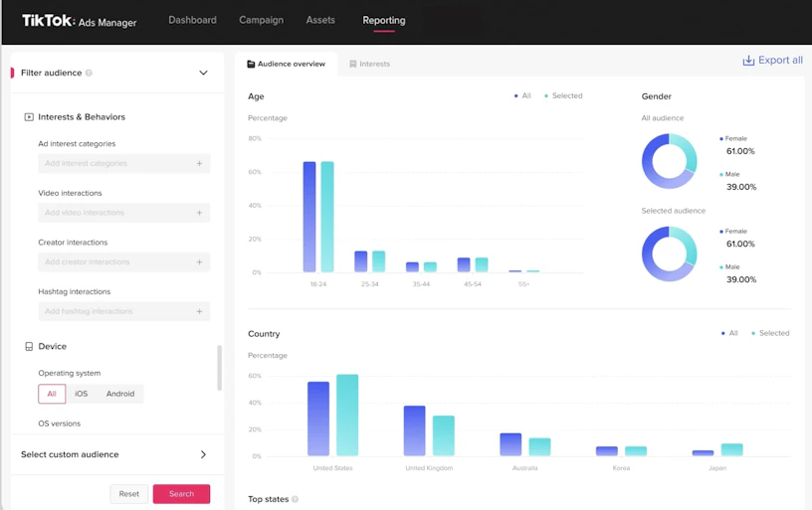This screenshot has width=812, height=510.
Task: Click plus icon in Add creator interactions
Action: click(199, 262)
